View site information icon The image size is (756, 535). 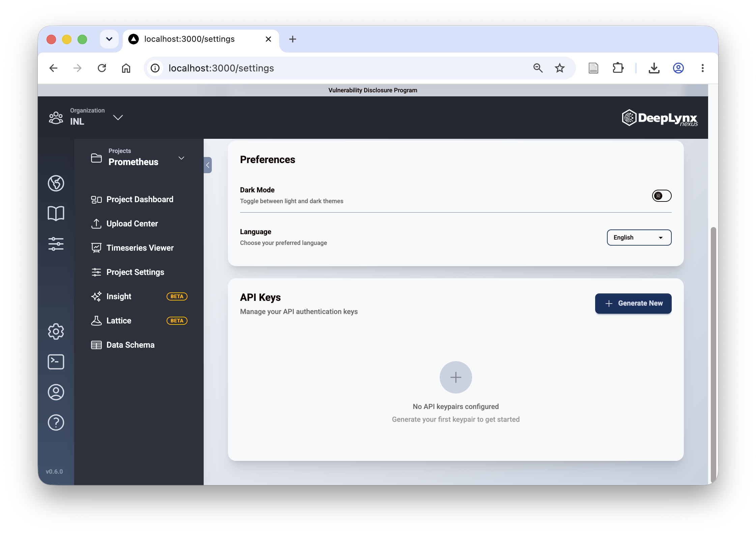coord(155,68)
